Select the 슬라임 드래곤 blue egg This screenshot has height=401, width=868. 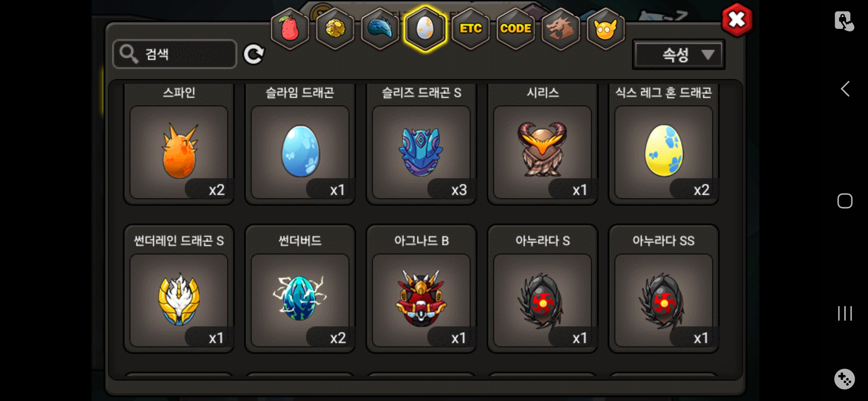(300, 144)
